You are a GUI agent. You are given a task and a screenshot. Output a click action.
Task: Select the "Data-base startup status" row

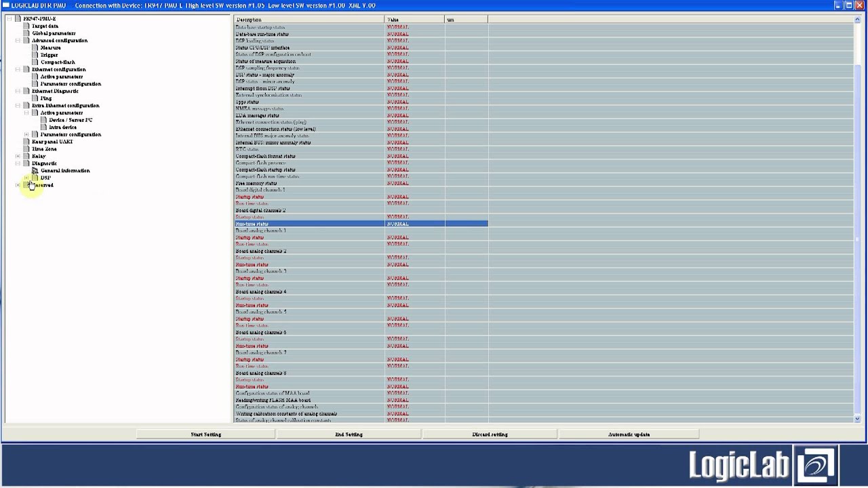point(361,27)
